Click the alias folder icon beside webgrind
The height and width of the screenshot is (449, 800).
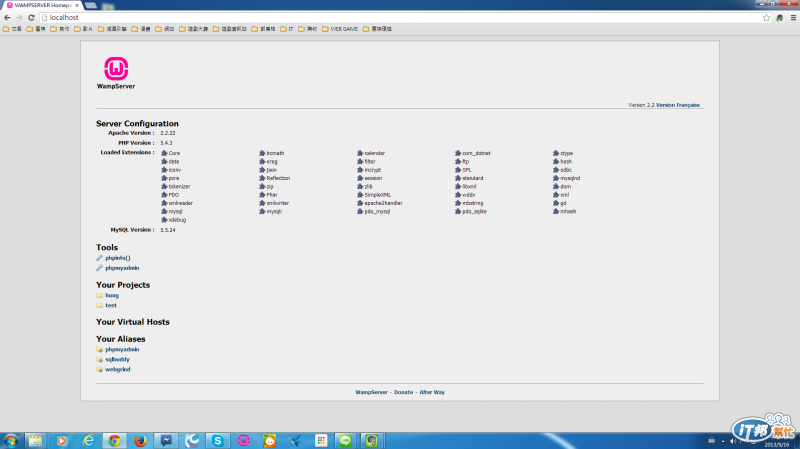click(99, 369)
